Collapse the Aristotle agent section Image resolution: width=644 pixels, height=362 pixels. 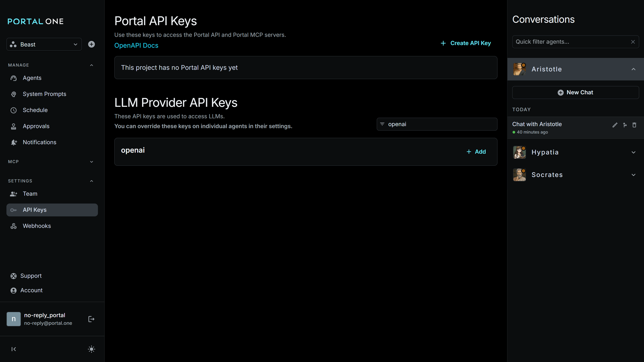pyautogui.click(x=633, y=69)
